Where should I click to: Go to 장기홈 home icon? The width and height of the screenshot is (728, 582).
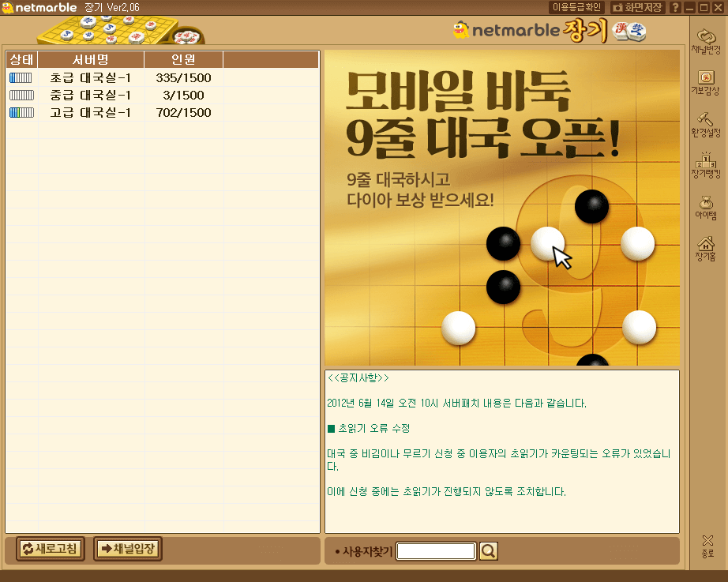706,249
